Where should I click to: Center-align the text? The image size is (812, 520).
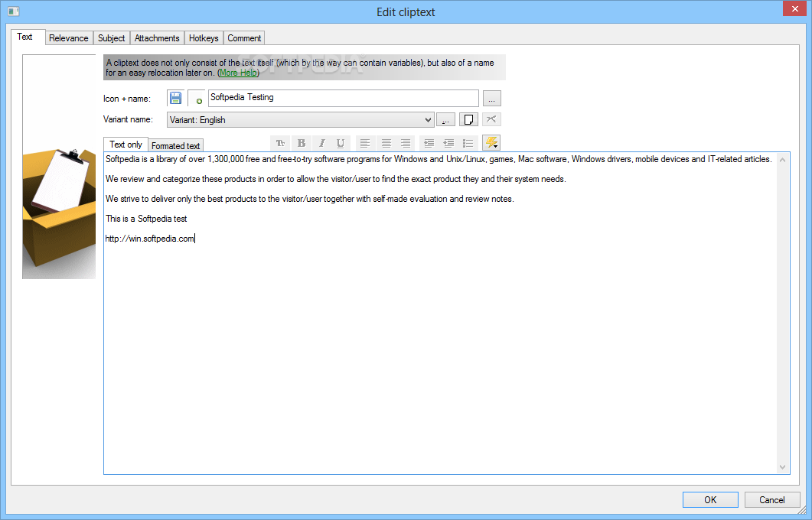pyautogui.click(x=386, y=143)
